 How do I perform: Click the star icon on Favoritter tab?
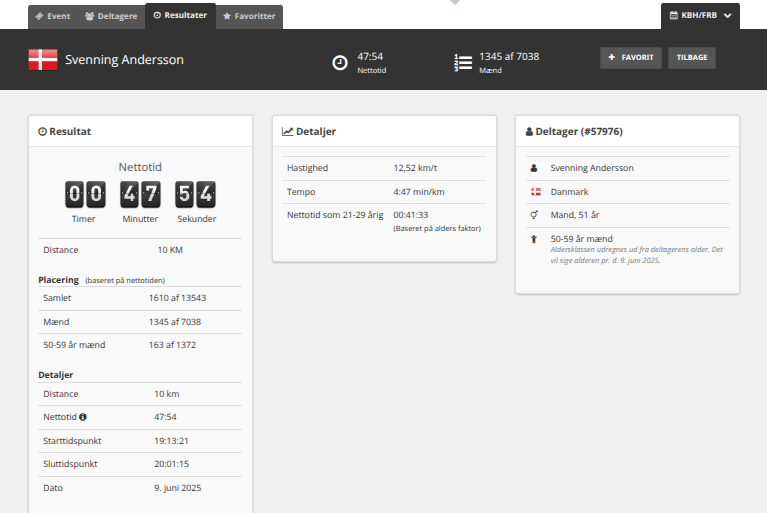point(227,16)
